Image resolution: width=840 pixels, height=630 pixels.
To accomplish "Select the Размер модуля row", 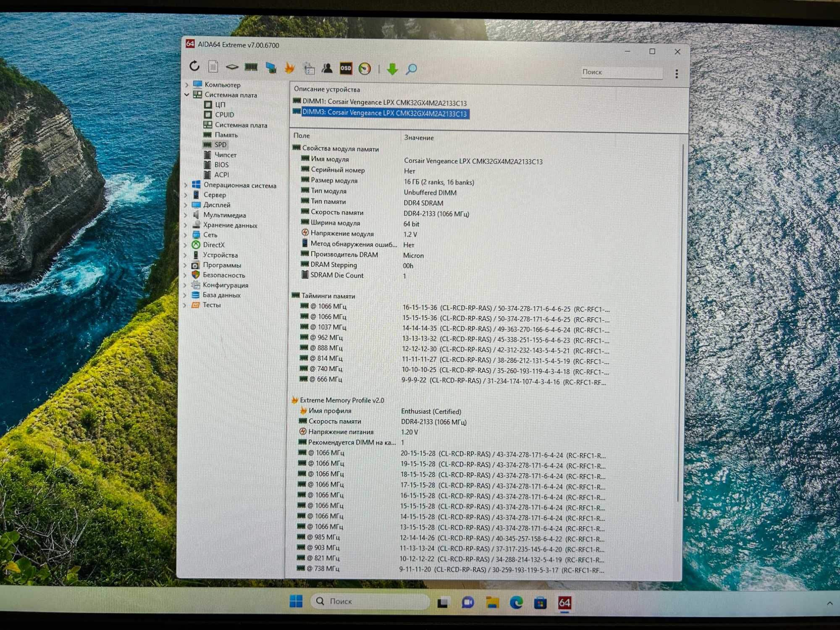I will point(387,181).
